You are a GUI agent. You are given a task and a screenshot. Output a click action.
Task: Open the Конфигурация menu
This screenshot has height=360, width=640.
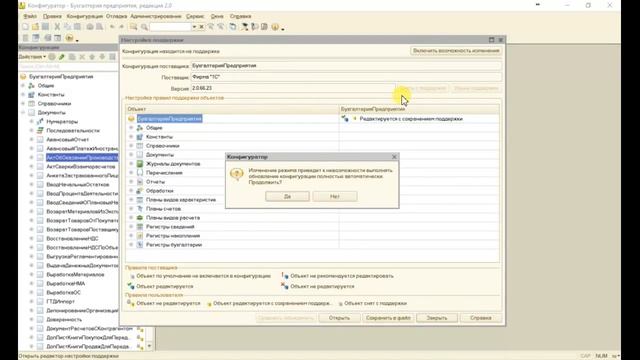click(x=85, y=16)
